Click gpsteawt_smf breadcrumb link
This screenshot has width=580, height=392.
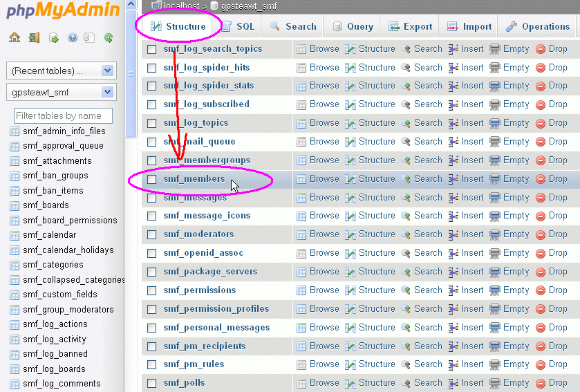249,6
